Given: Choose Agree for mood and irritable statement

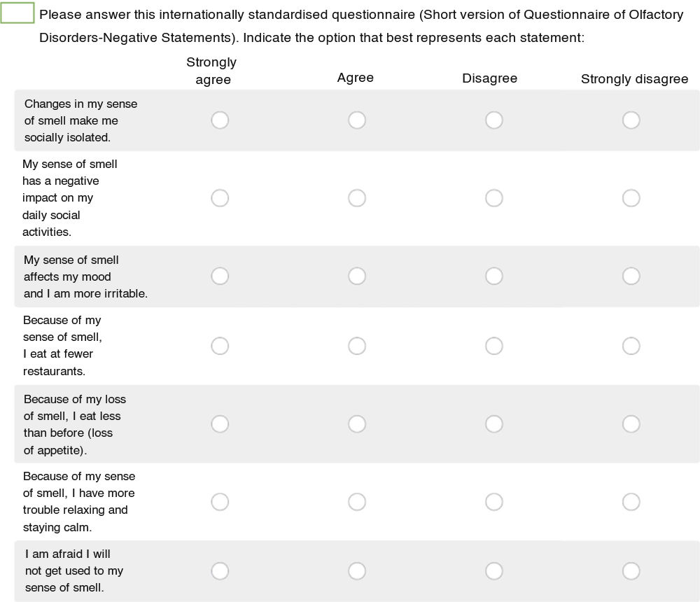Looking at the screenshot, I should tap(357, 276).
